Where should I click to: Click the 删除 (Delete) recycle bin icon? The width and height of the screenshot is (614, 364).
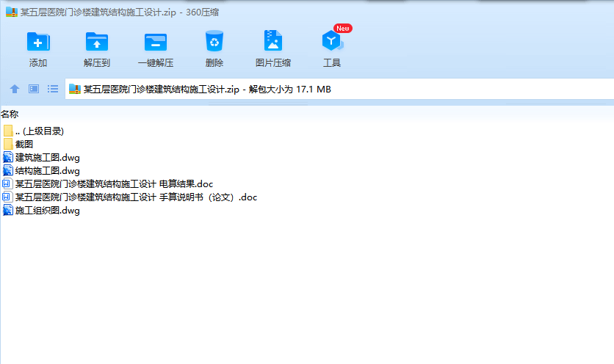pos(214,40)
